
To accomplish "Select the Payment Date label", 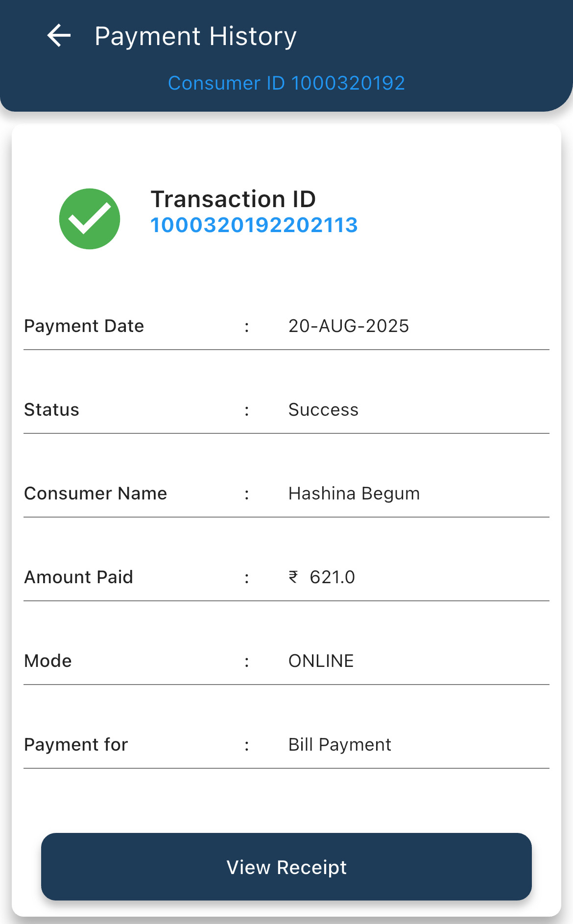I will coord(84,326).
